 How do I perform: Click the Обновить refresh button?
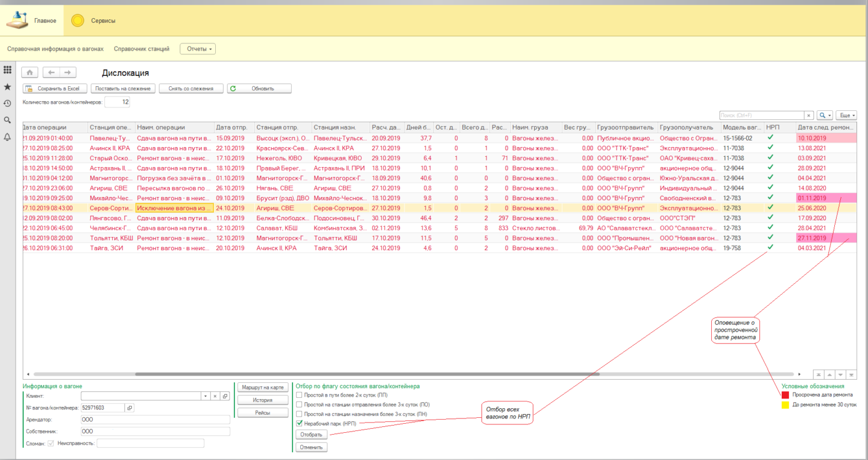click(259, 89)
